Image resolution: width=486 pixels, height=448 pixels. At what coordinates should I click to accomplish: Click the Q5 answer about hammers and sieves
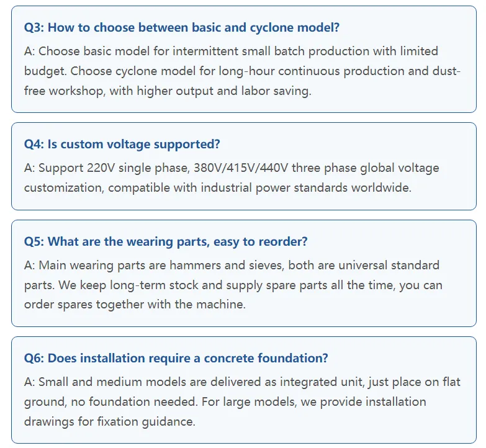coord(233,285)
